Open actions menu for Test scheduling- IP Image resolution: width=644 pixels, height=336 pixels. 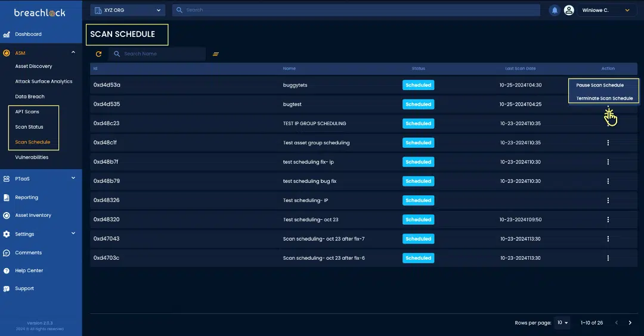click(608, 200)
